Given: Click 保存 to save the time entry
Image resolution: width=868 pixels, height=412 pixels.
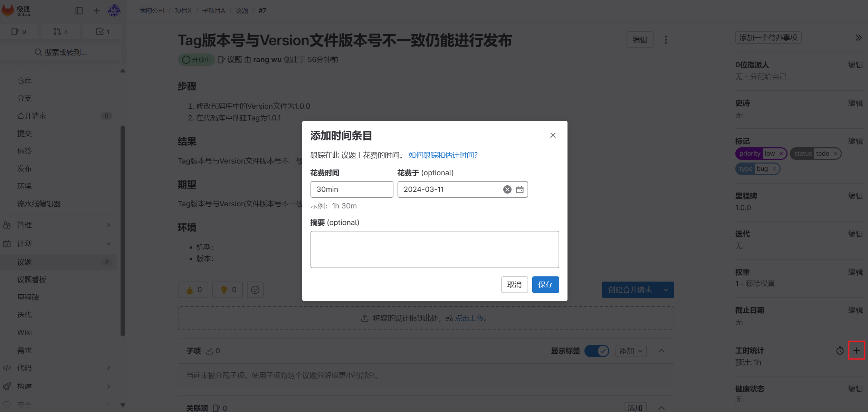Looking at the screenshot, I should click(545, 284).
